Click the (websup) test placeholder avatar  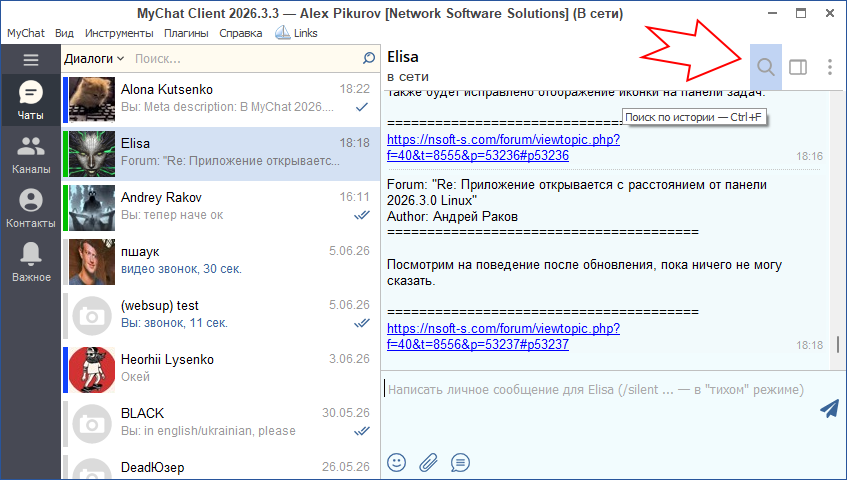pos(92,316)
